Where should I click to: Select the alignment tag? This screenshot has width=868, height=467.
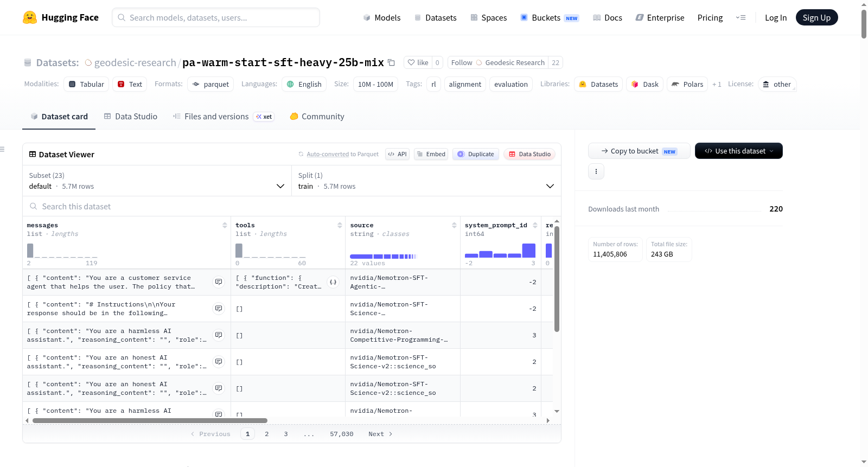[465, 84]
